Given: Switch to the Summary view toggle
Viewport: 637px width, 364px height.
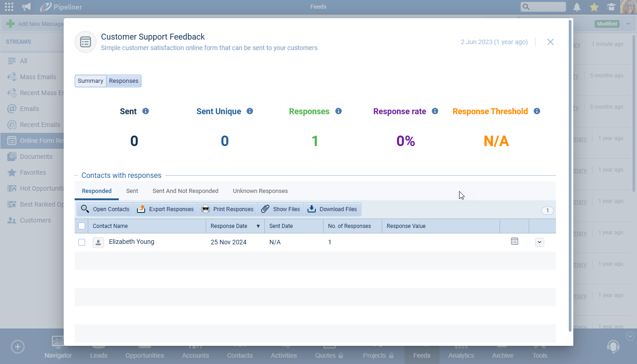Looking at the screenshot, I should coord(90,81).
